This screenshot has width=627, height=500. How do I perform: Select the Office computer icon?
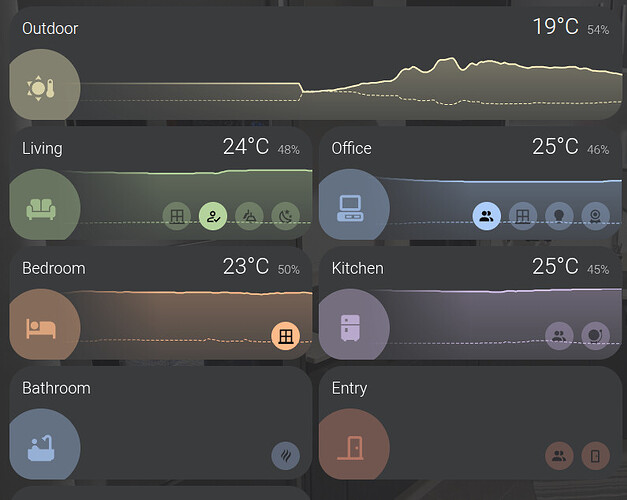350,208
